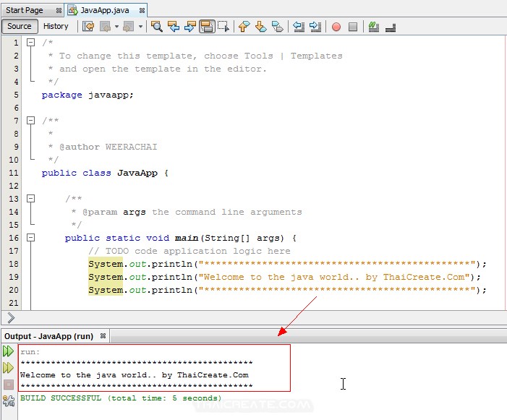507x420 pixels.
Task: Open Output Settings wrench icon
Action: pyautogui.click(x=9, y=401)
